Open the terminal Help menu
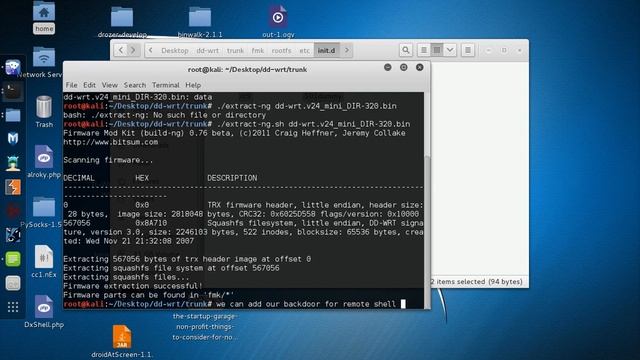 193,85
